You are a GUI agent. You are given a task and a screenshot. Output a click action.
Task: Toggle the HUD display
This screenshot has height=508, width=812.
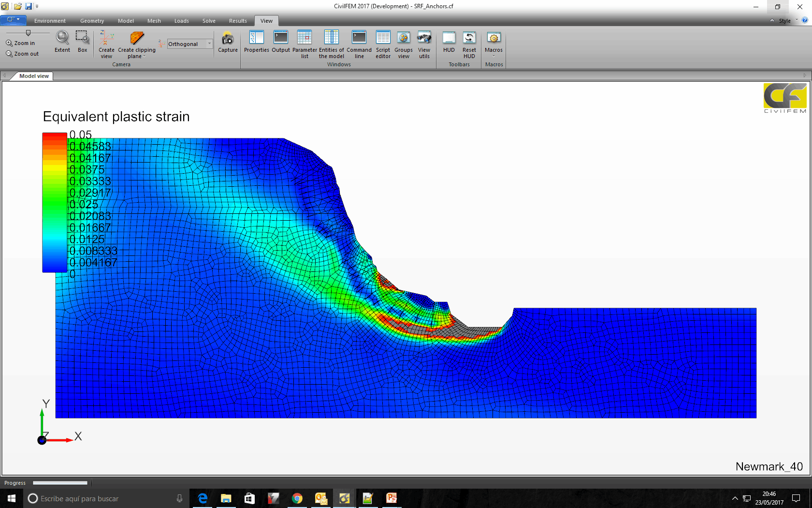tap(449, 39)
